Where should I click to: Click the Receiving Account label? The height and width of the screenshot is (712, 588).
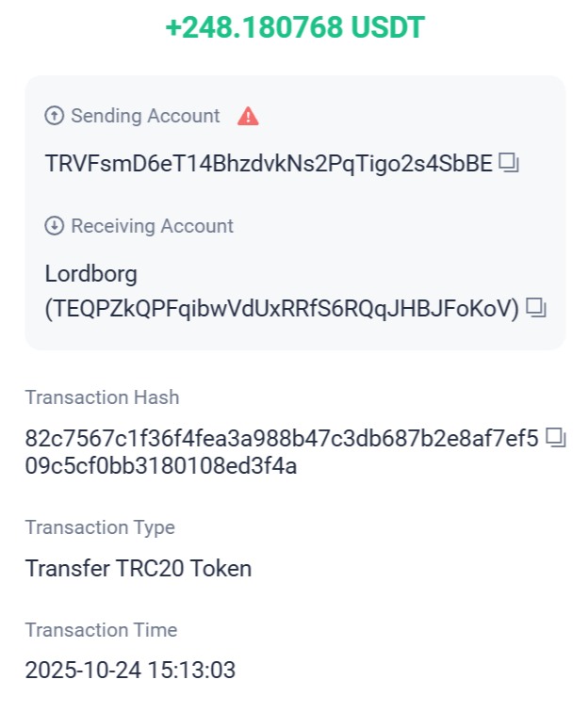(152, 226)
